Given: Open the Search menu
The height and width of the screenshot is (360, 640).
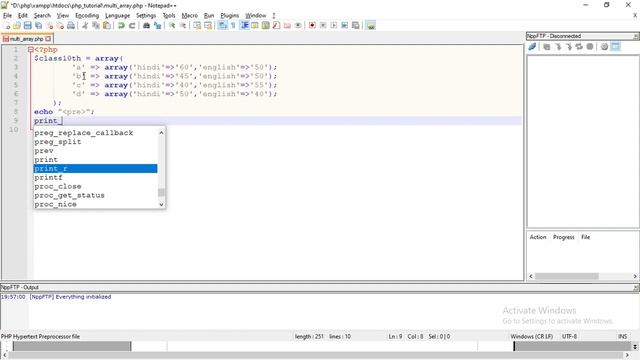Looking at the screenshot, I should (42, 16).
